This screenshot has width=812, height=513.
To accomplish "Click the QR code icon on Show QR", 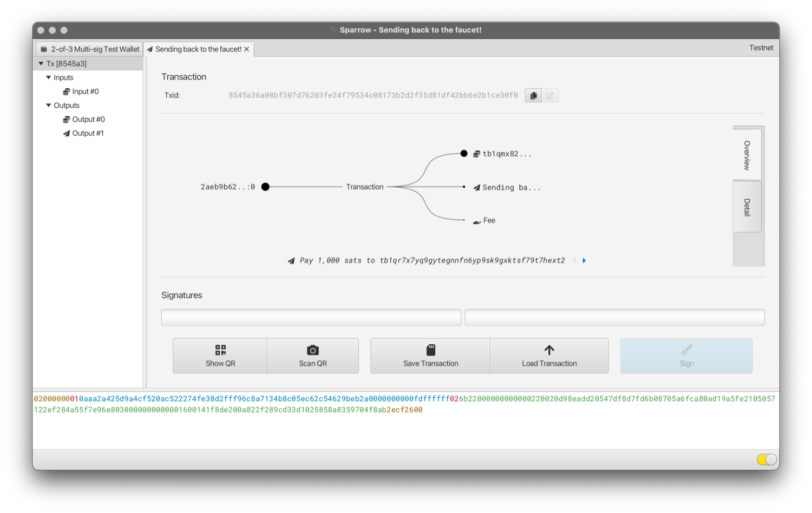I will (x=220, y=350).
